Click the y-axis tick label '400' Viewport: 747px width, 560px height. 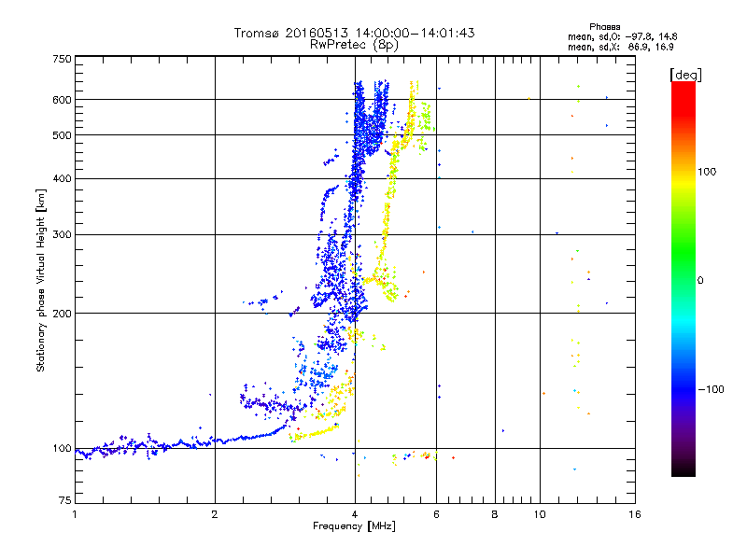click(x=63, y=178)
